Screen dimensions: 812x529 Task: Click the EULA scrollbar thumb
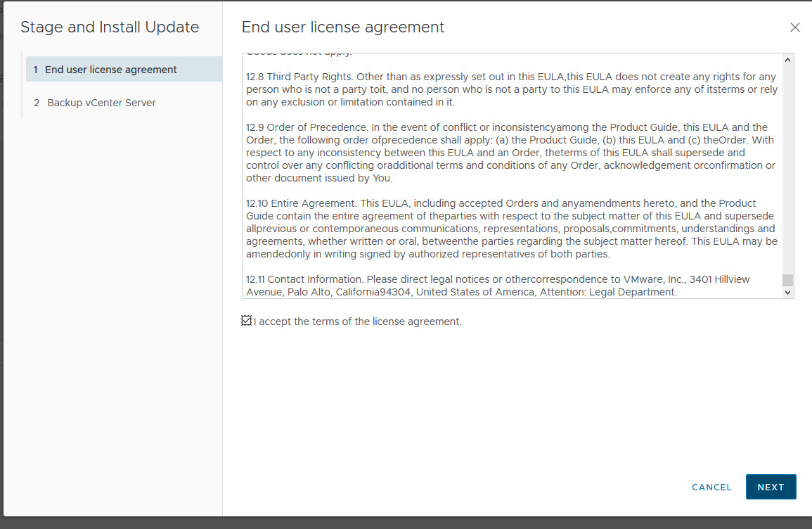787,280
